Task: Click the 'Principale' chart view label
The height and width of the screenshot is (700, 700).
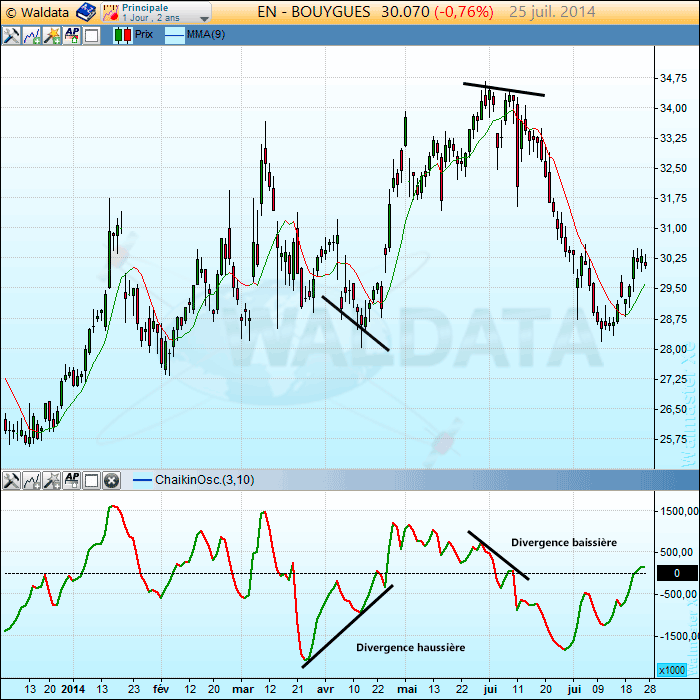Action: (145, 8)
